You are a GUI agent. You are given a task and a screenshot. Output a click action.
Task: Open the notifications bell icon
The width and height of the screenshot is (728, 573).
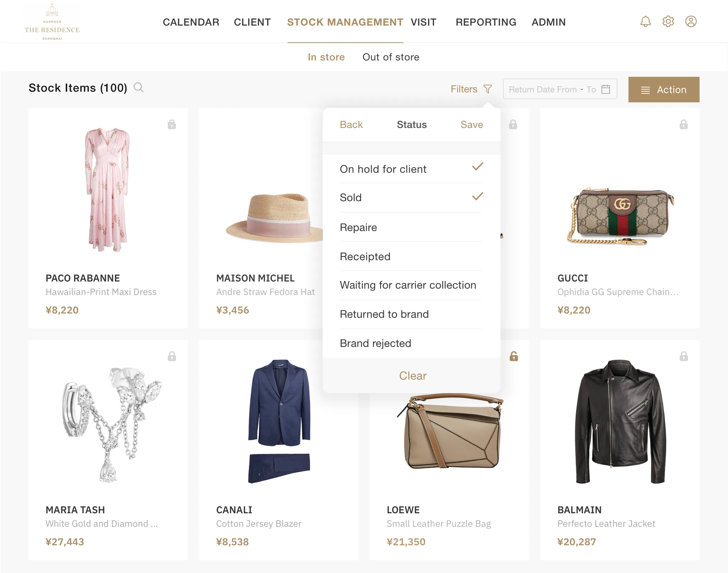(x=645, y=22)
